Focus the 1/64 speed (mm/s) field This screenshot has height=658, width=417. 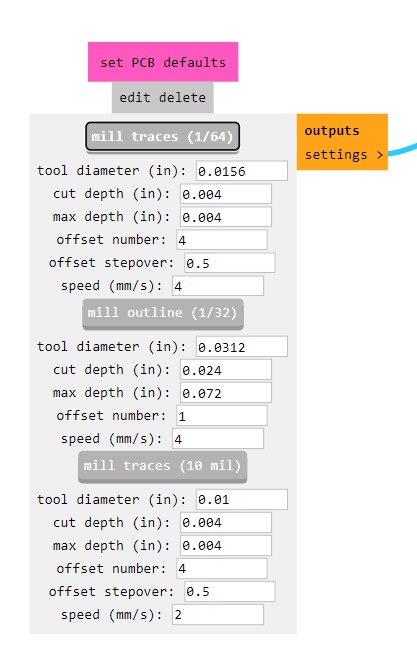click(218, 286)
